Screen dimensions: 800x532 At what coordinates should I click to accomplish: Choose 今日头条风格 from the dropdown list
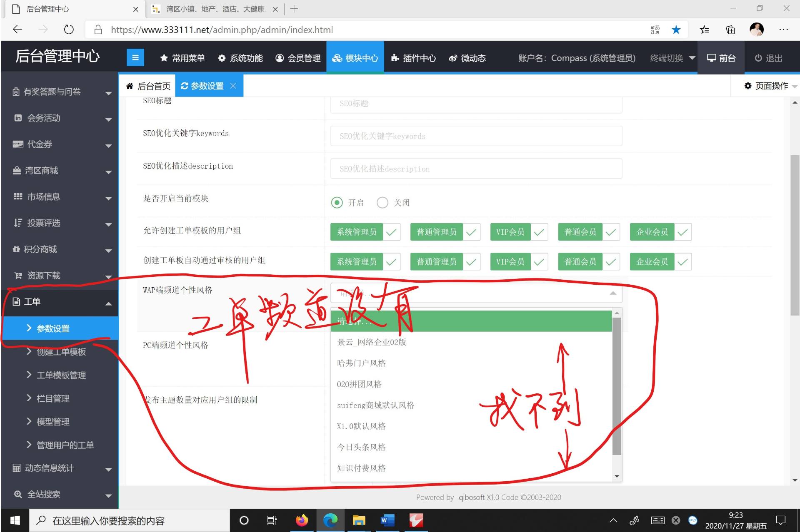361,447
